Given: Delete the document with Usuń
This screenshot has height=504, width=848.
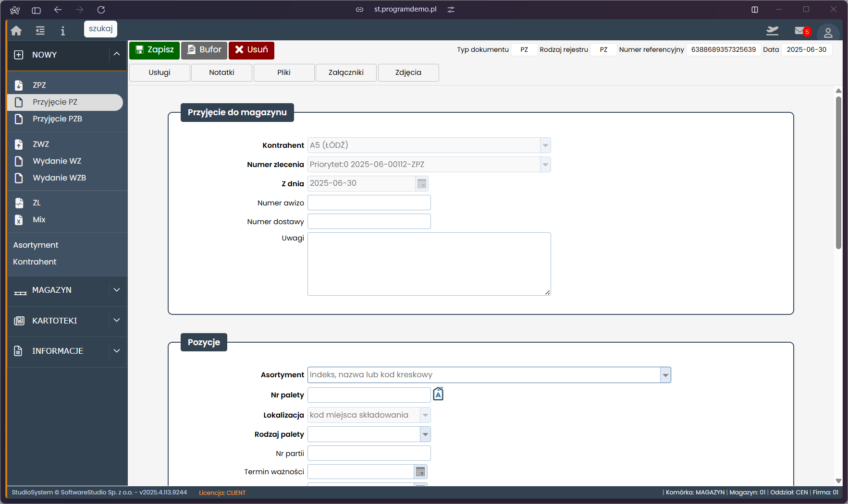Looking at the screenshot, I should (x=251, y=50).
